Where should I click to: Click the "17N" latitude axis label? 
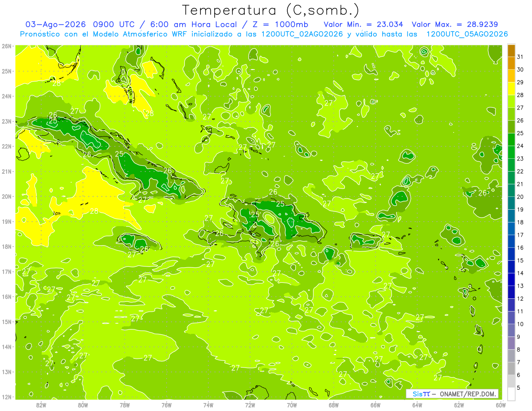(7, 271)
